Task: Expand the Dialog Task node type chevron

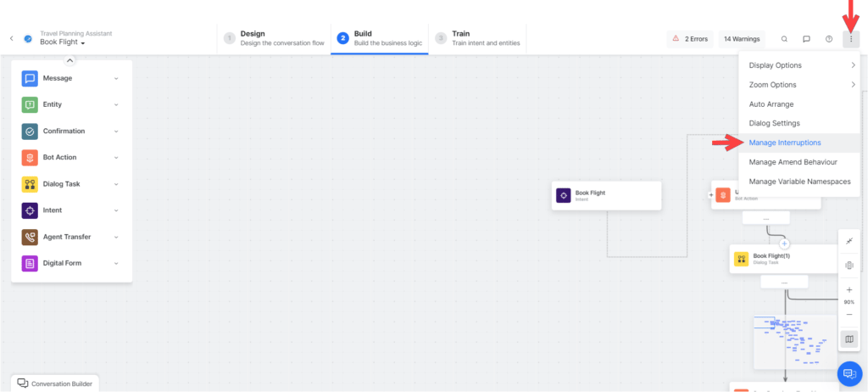Action: 116,184
